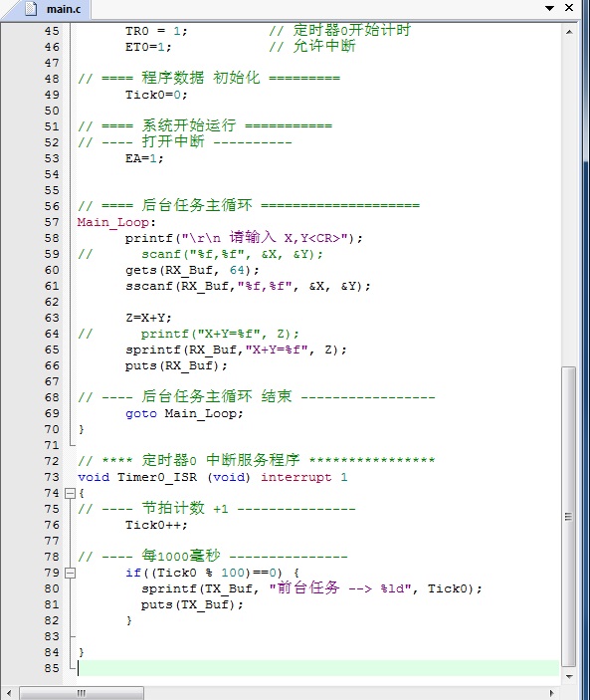The image size is (590, 700).
Task: Switch to the main.c tab
Action: (55, 9)
